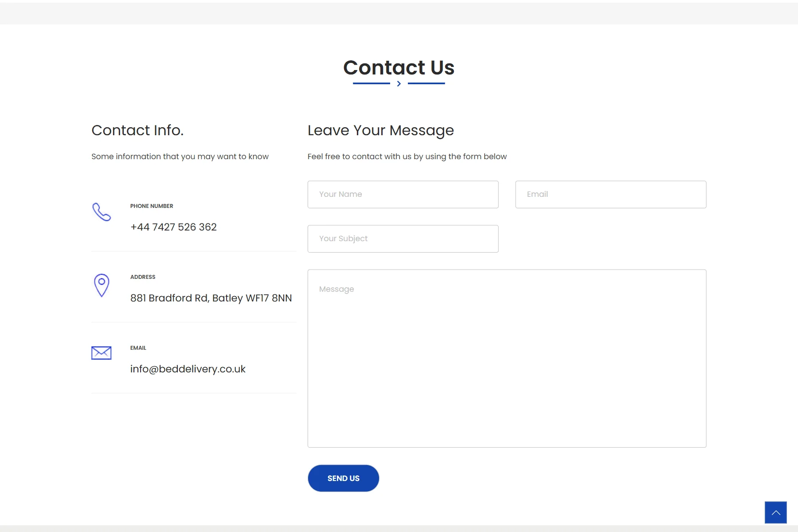Image resolution: width=798 pixels, height=532 pixels.
Task: Click the Contact Info. heading
Action: point(137,130)
